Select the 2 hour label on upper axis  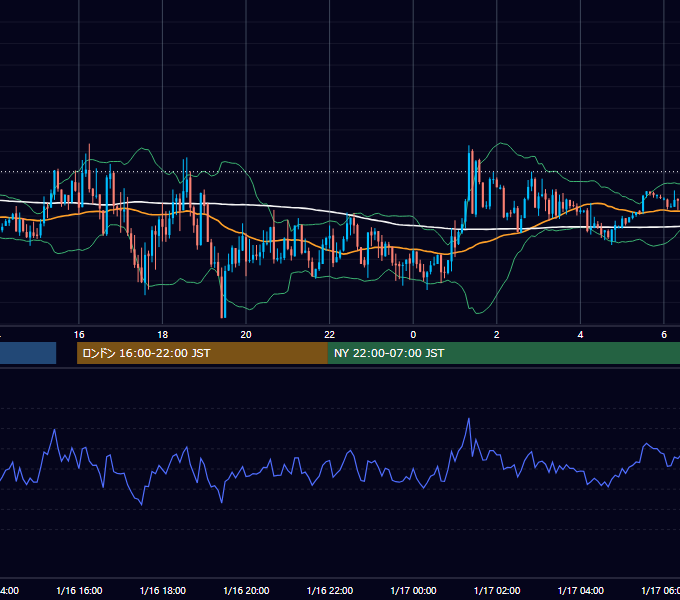click(497, 335)
